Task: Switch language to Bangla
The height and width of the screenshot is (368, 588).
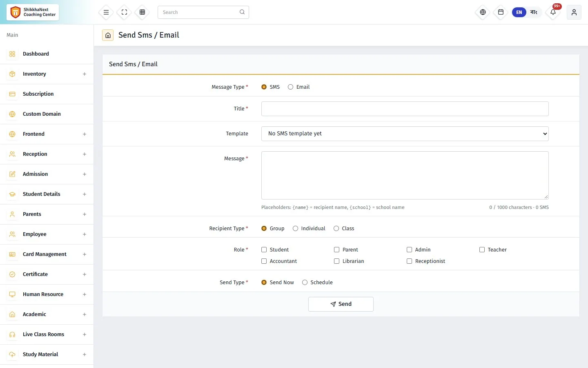Action: [x=534, y=12]
